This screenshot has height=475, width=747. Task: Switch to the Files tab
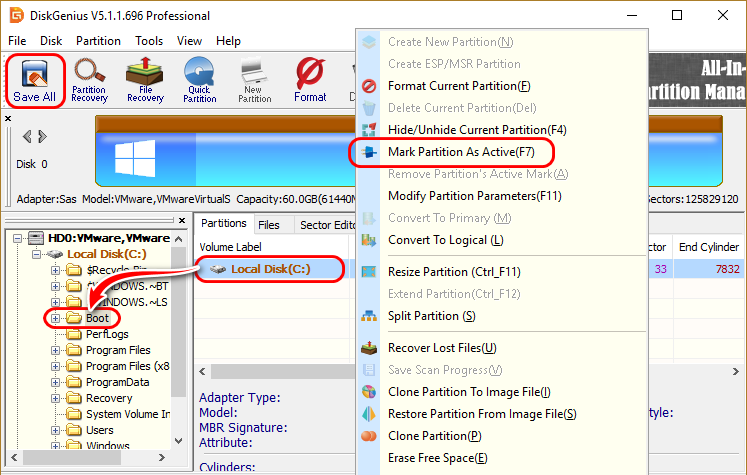click(x=269, y=225)
